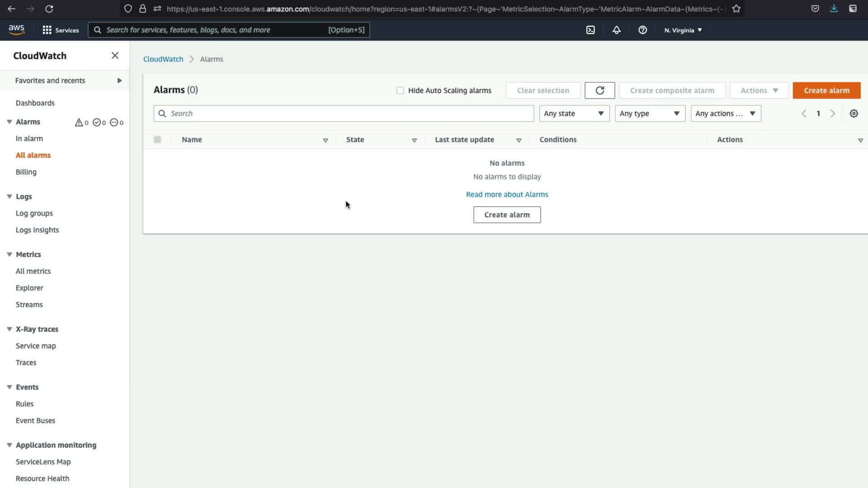The image size is (868, 488).
Task: Toggle the select-all alarms checkbox
Action: point(157,140)
